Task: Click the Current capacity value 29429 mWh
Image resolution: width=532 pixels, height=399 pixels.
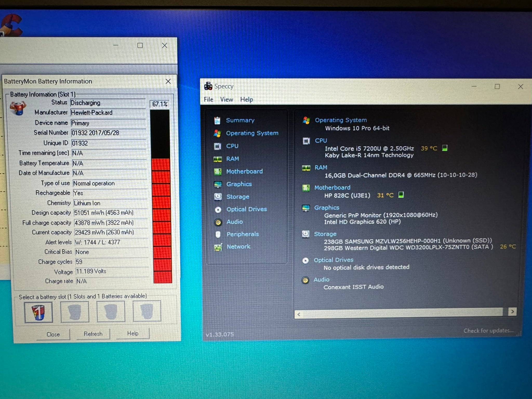Action: (x=111, y=232)
